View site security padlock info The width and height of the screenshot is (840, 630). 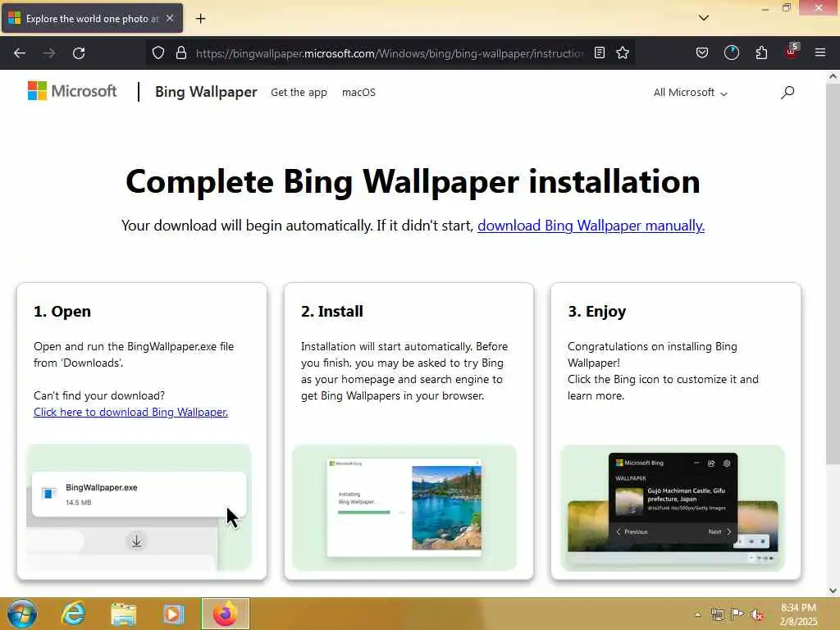[181, 53]
